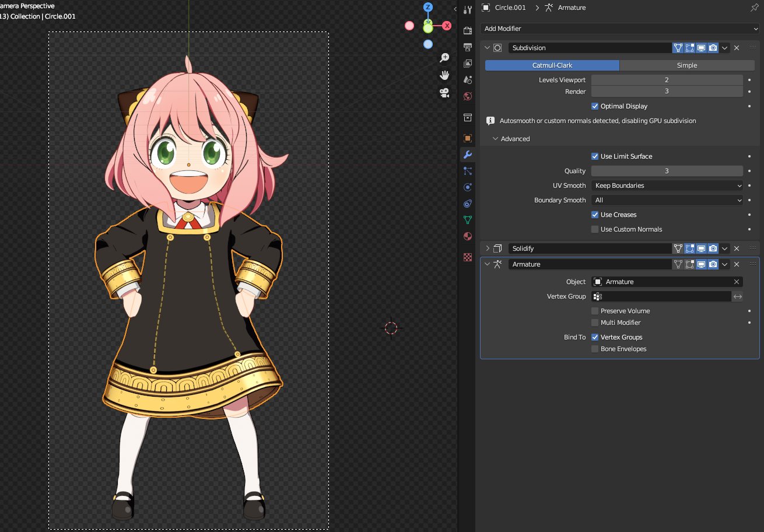Open the World Properties tab
Viewport: 764px width, 532px height.
467,96
